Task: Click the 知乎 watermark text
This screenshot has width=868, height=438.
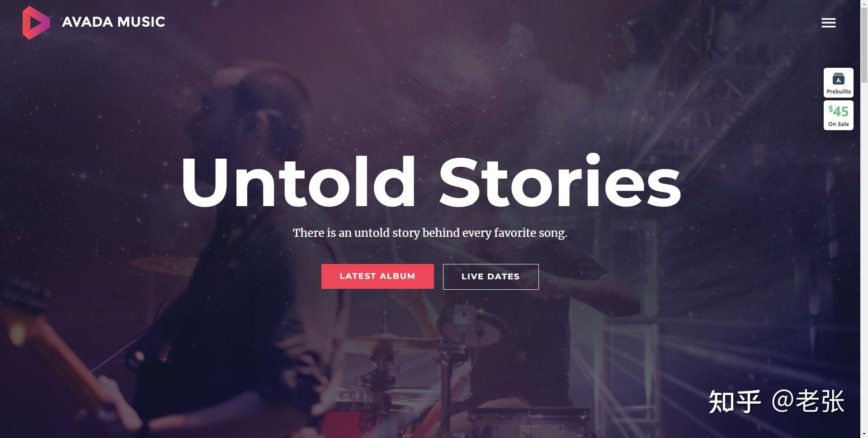Action: click(x=735, y=401)
